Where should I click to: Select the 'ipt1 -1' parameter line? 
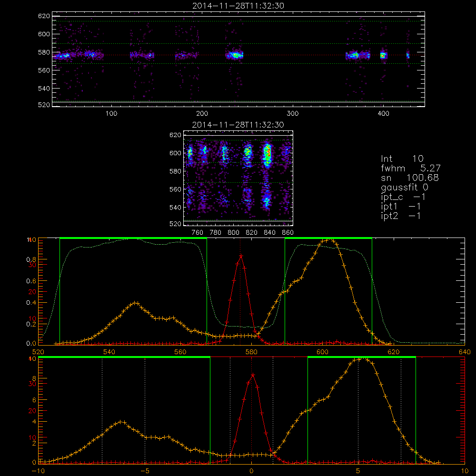[401, 207]
